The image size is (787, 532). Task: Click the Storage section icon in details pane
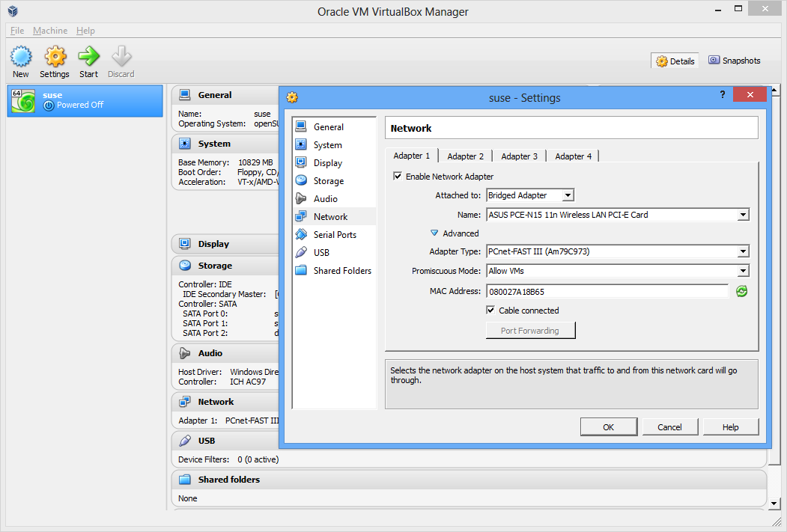tap(185, 265)
